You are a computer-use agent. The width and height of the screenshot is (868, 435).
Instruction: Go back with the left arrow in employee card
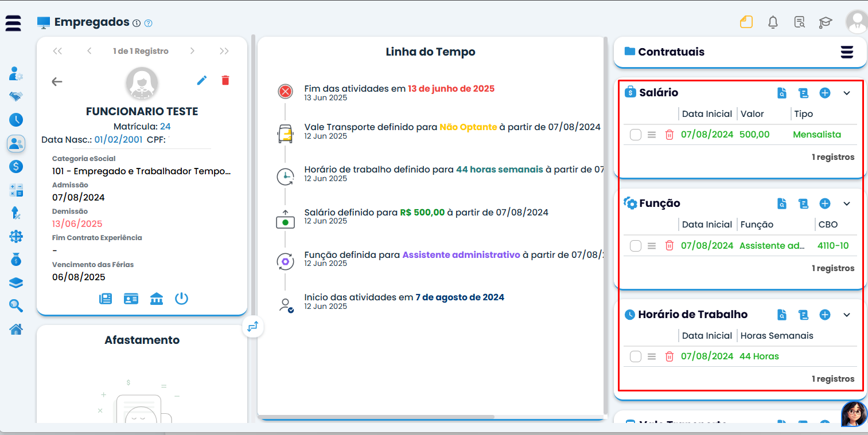(x=57, y=81)
